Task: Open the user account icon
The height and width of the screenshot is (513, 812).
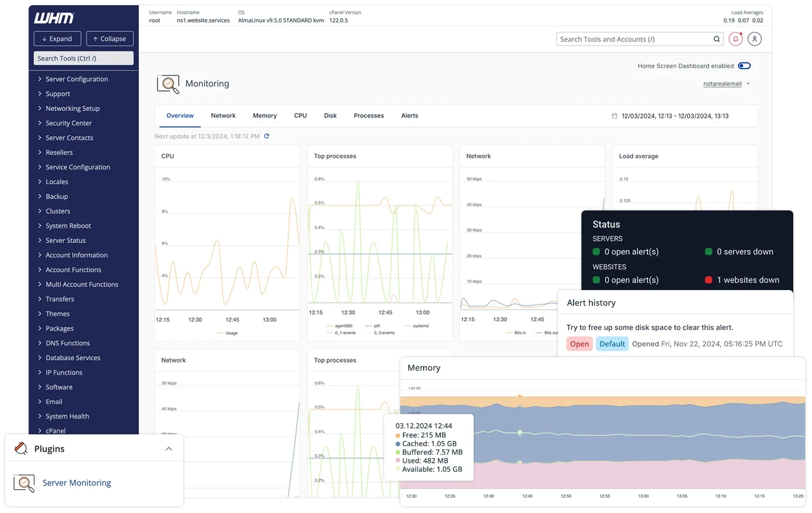Action: pyautogui.click(x=755, y=39)
